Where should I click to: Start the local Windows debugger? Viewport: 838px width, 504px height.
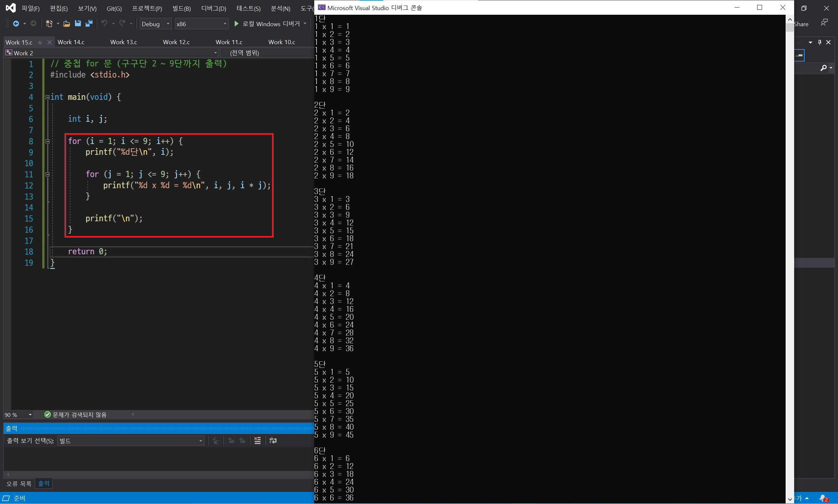click(x=267, y=24)
